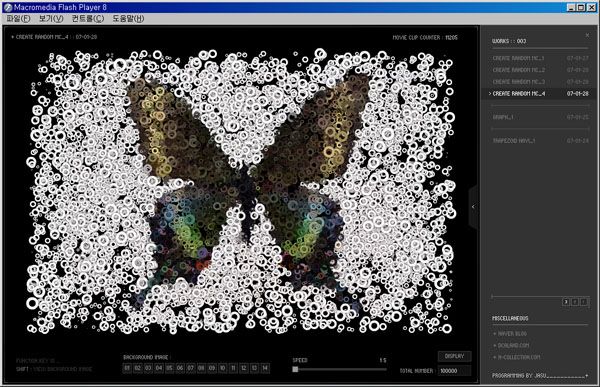Image resolution: width=600 pixels, height=387 pixels.
Task: Select background image 11
Action: (233, 368)
